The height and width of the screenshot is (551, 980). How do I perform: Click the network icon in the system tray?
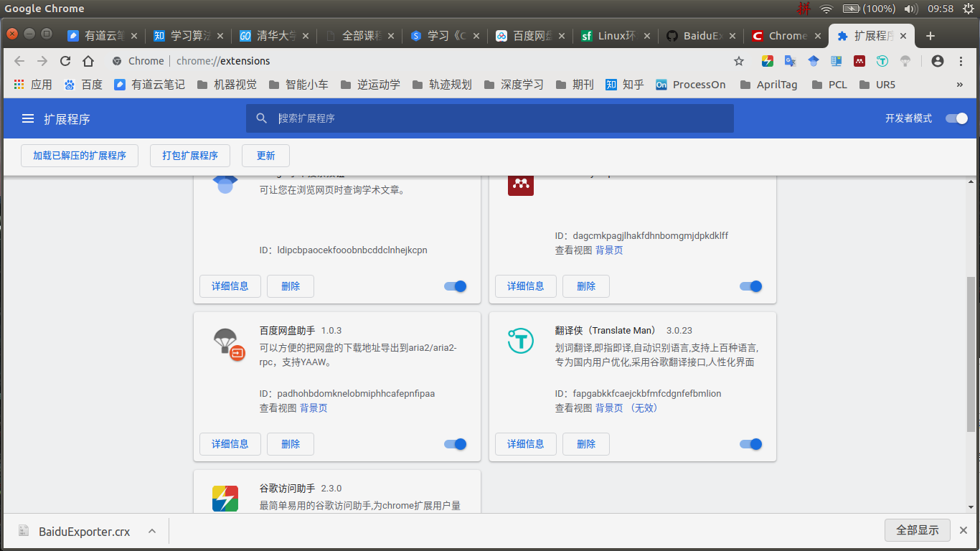point(826,9)
